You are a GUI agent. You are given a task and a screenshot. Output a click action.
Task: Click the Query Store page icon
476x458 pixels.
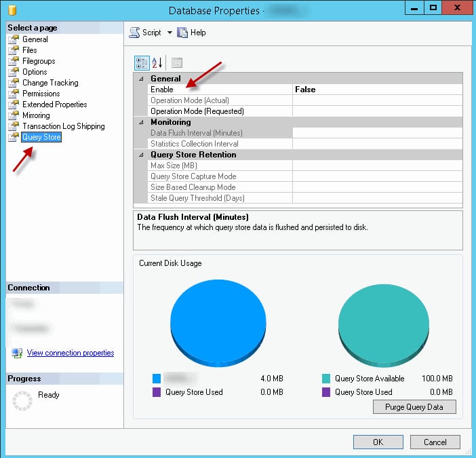tap(14, 137)
